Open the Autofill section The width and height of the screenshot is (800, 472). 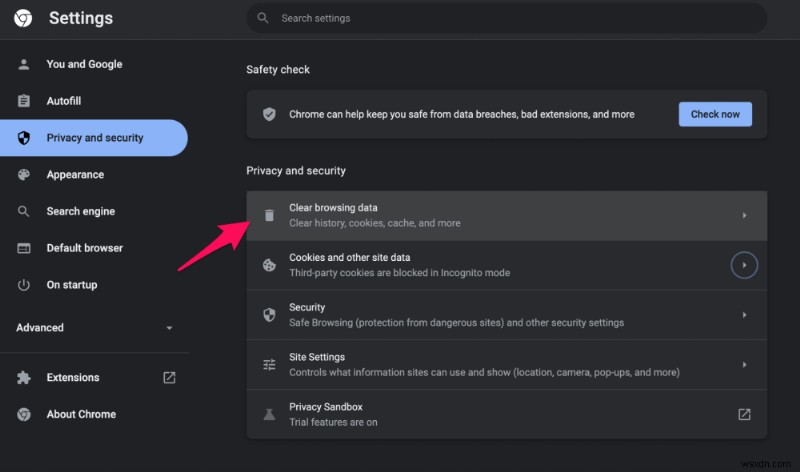64,101
